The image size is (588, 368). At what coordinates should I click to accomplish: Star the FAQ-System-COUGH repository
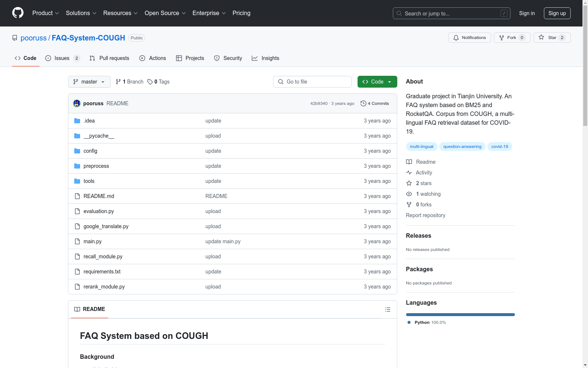pyautogui.click(x=552, y=38)
